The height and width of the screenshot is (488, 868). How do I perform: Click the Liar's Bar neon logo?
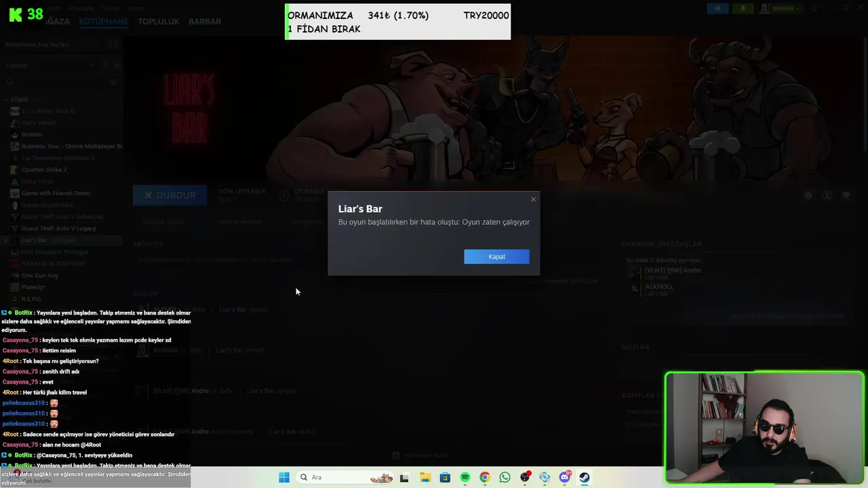(189, 107)
